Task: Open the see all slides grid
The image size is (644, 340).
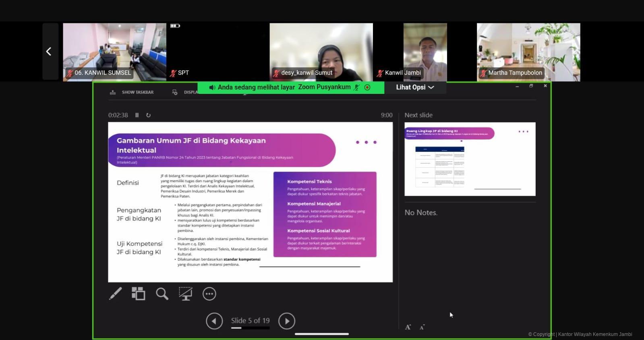Action: (138, 294)
